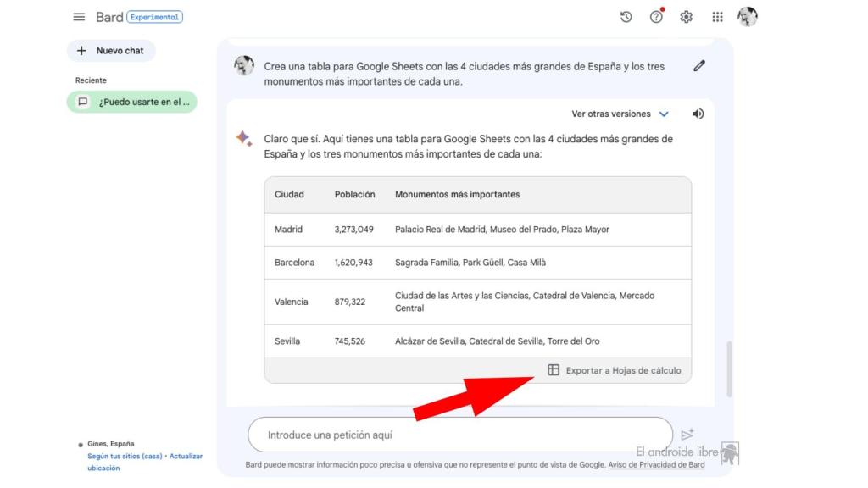This screenshot has width=868, height=488.
Task: Open the settings gear icon
Action: tap(687, 17)
